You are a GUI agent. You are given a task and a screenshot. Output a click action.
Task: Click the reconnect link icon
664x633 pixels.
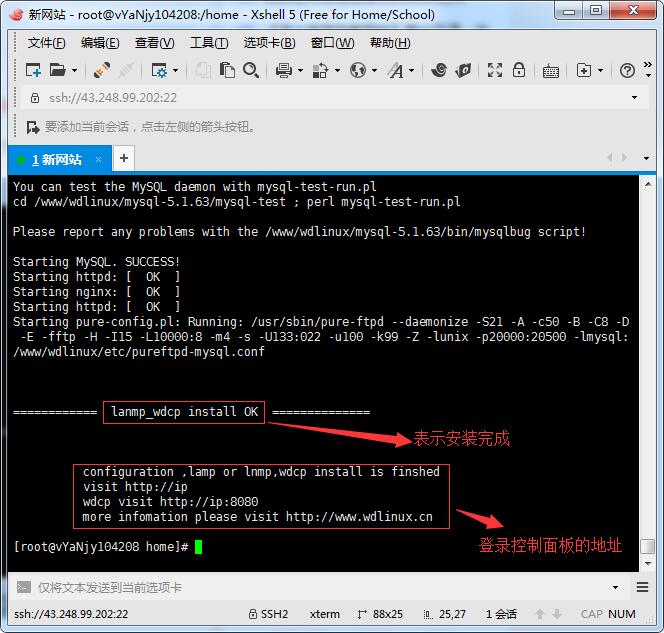click(x=101, y=70)
